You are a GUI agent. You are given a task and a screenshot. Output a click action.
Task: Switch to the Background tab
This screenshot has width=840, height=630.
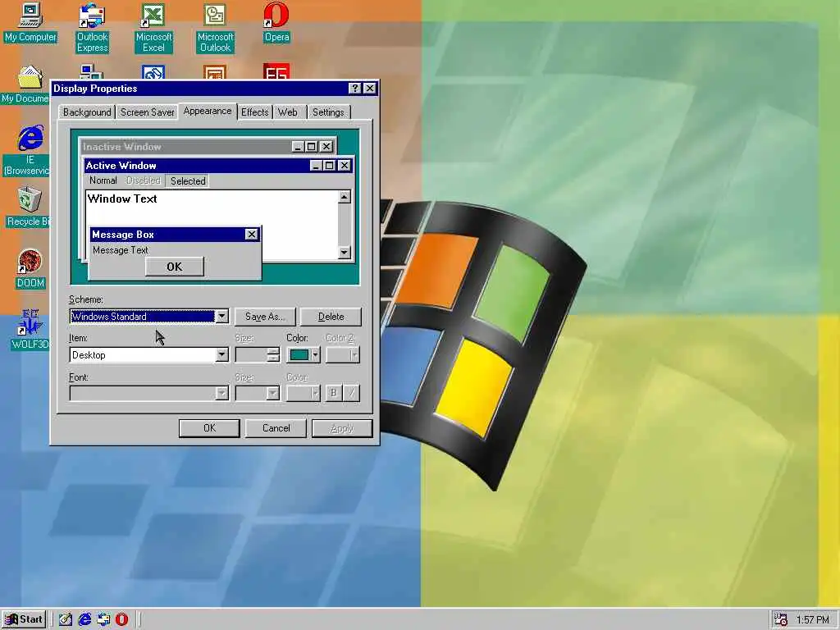[87, 112]
